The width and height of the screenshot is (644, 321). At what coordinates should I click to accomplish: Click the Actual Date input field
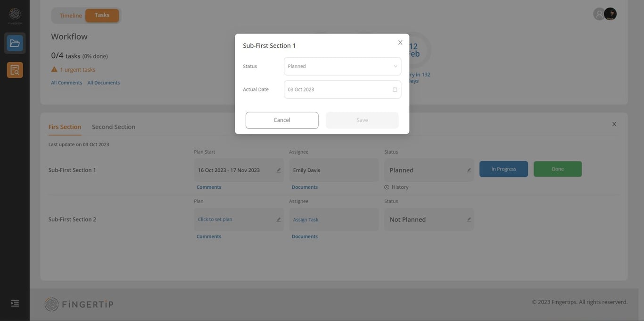(x=342, y=90)
